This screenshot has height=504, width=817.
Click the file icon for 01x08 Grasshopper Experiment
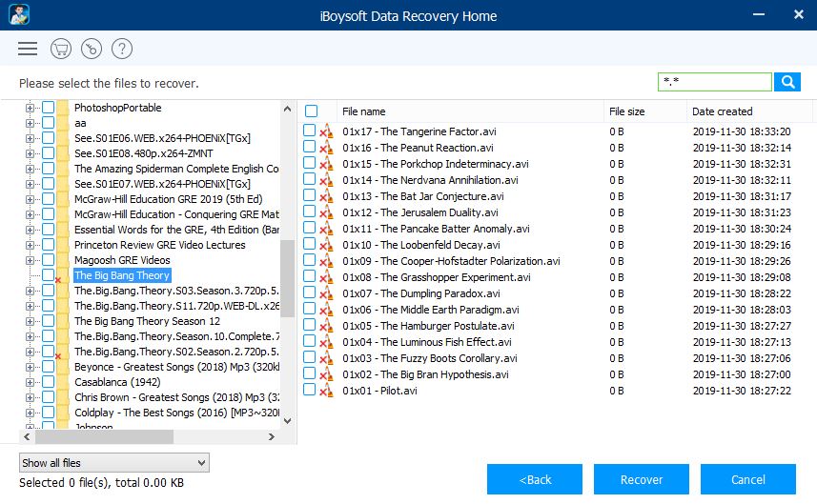(327, 277)
